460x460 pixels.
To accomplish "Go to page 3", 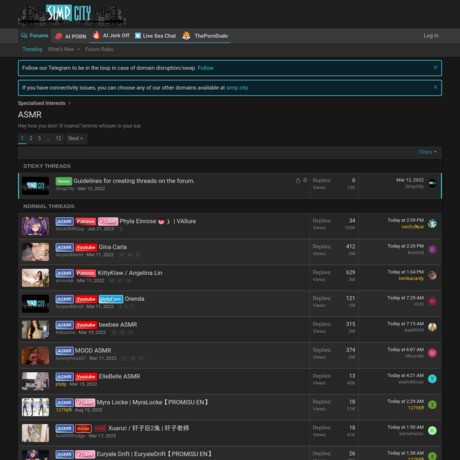I will (39, 138).
